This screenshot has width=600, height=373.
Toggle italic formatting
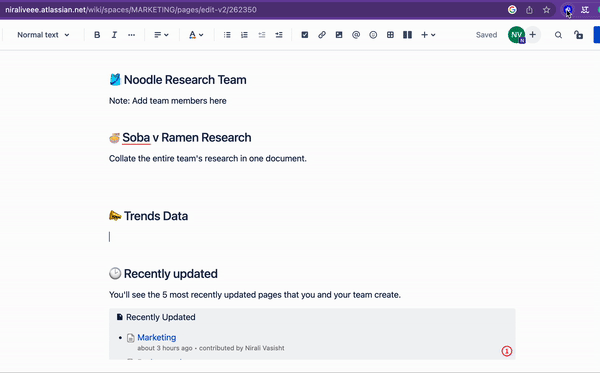[114, 35]
